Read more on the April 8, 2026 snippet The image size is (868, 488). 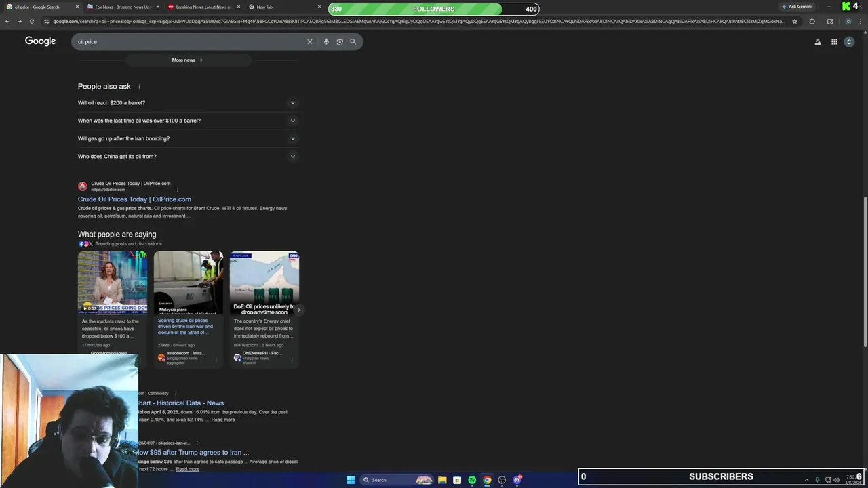point(223,420)
